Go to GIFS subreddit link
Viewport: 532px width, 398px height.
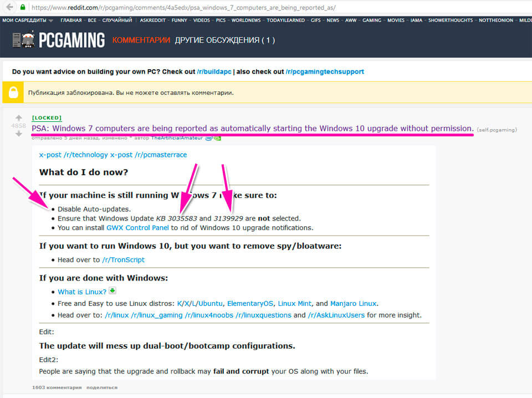pyautogui.click(x=315, y=21)
